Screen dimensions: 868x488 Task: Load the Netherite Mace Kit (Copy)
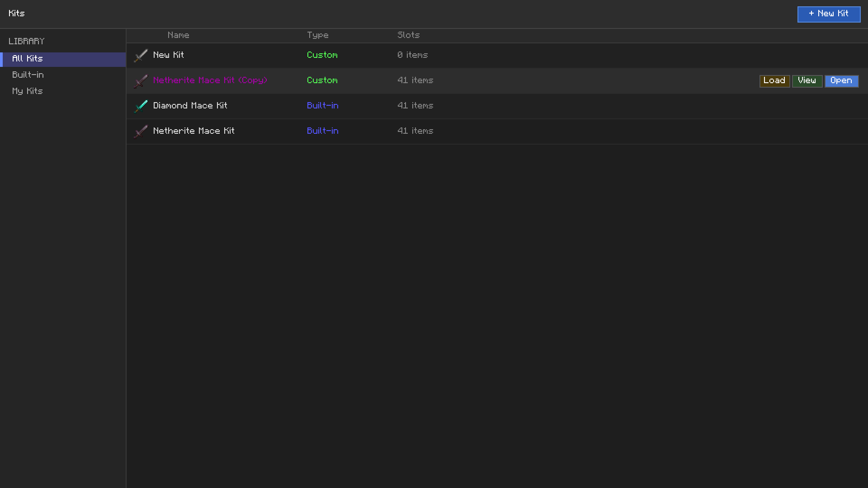tap(774, 81)
